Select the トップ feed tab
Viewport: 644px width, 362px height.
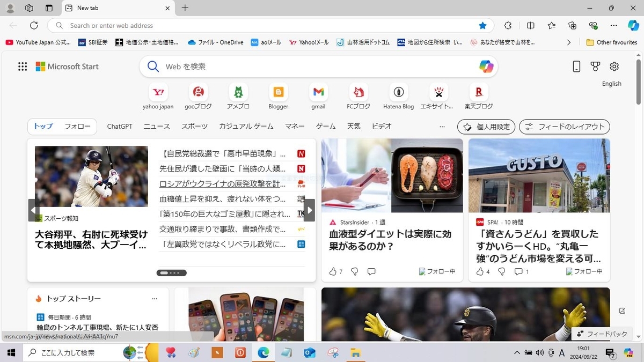(x=43, y=127)
